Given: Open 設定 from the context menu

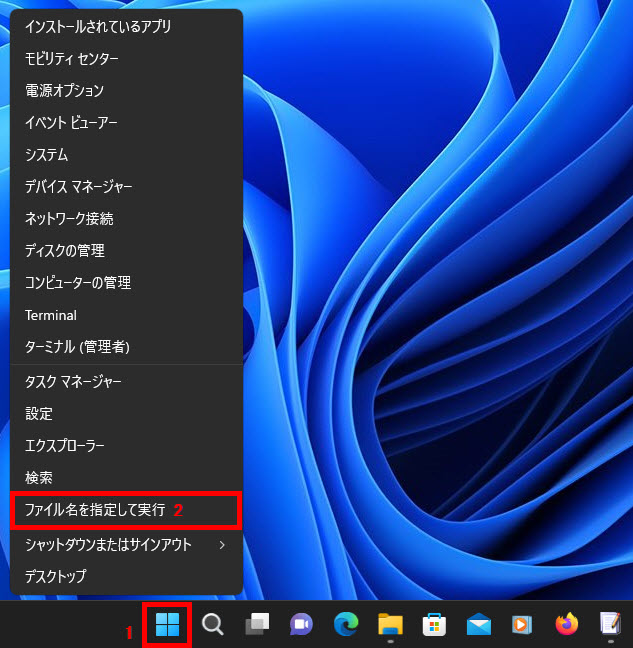Looking at the screenshot, I should click(39, 414).
